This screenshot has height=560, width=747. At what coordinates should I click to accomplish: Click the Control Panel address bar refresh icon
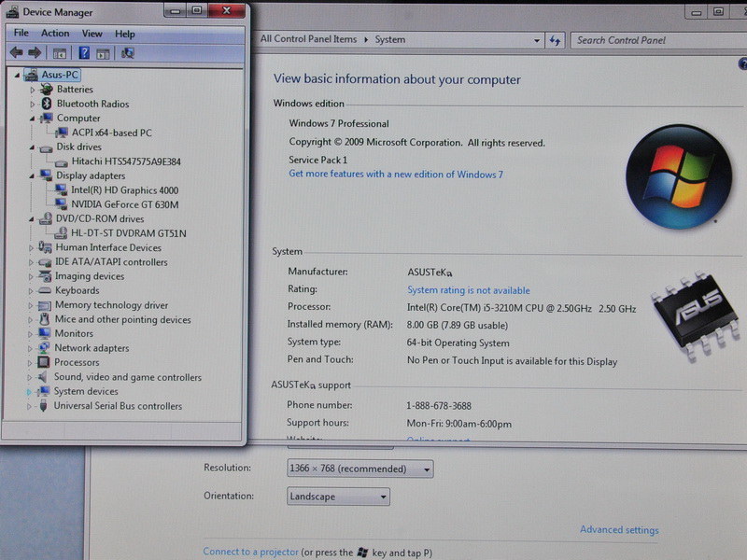[x=555, y=40]
